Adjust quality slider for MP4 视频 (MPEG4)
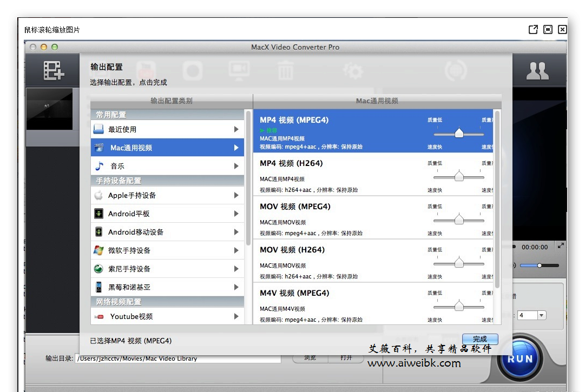Screen dimensions: 585x392 (459, 134)
